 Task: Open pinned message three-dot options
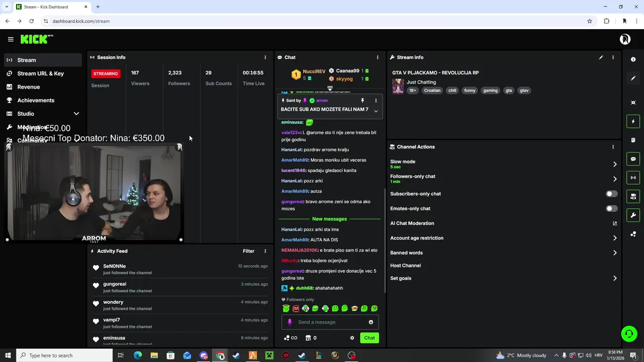375,101
